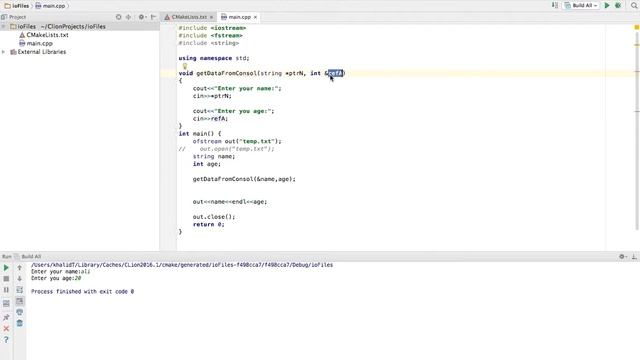Click the main.cpp breadcrumb in navigation bar
This screenshot has width=640, height=360.
point(50,6)
